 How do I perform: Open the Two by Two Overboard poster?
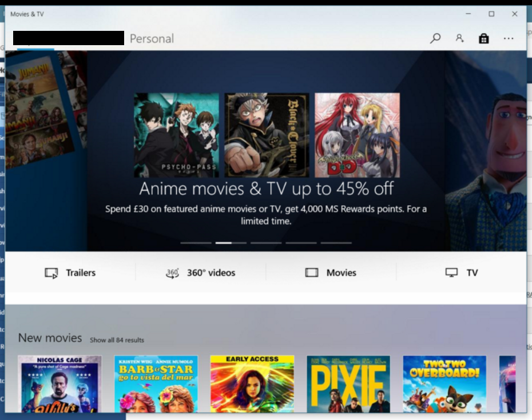pos(444,384)
